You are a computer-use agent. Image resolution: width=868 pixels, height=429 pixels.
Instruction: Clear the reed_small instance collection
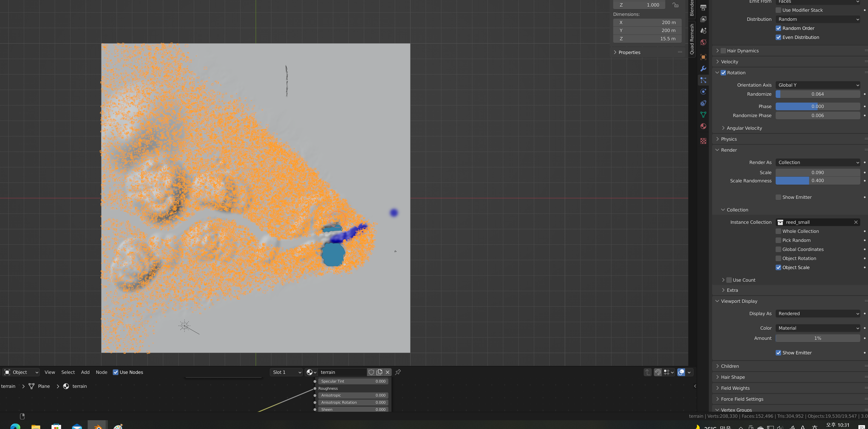(855, 222)
